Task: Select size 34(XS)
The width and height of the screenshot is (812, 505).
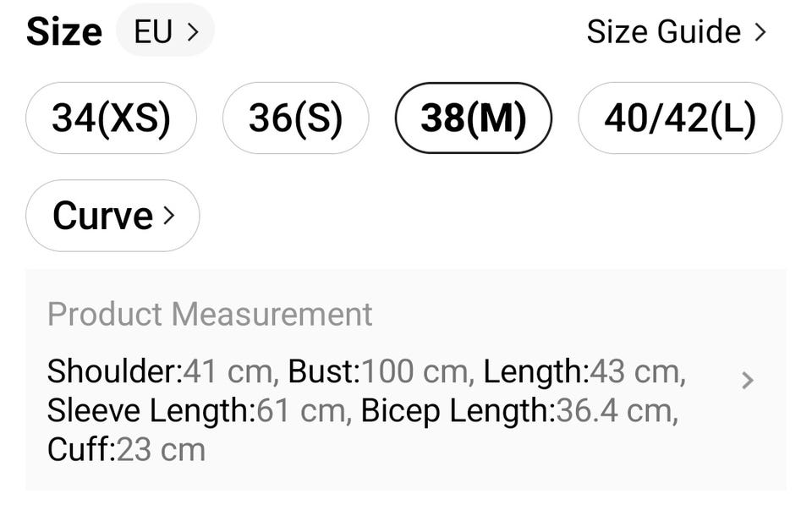Action: point(111,118)
